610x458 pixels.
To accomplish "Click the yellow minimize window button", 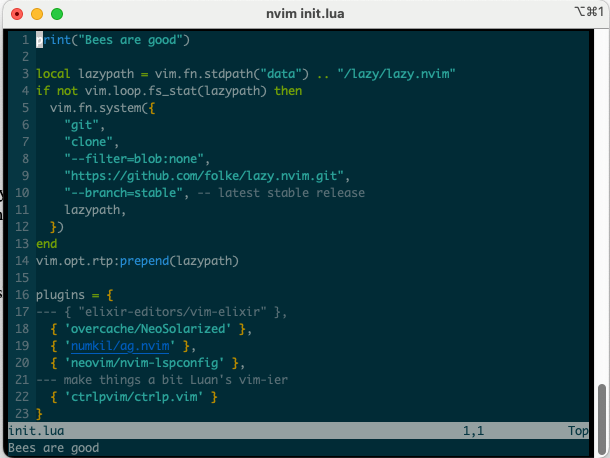I will coord(37,14).
